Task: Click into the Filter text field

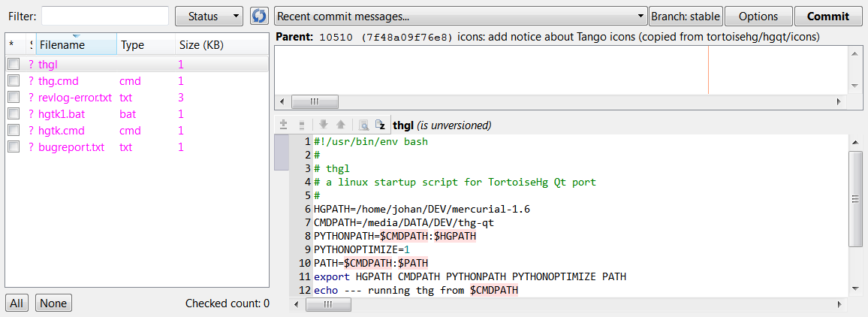Action: pos(105,16)
